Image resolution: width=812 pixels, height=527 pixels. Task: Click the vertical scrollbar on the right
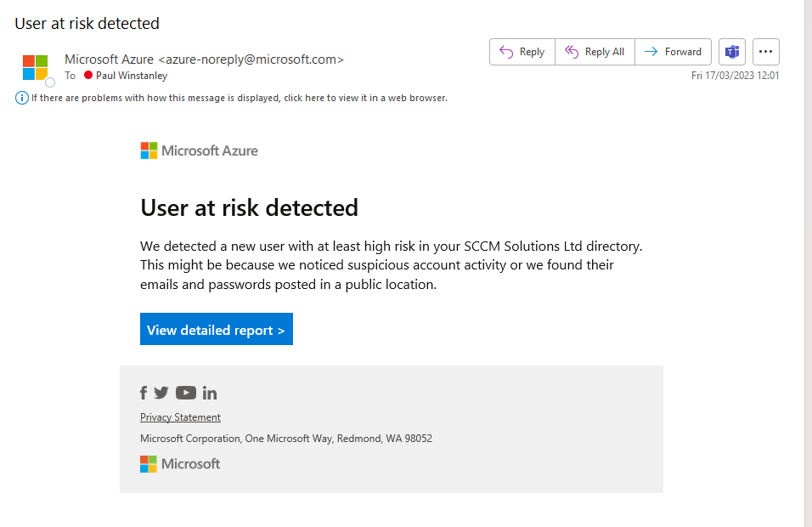(808, 255)
